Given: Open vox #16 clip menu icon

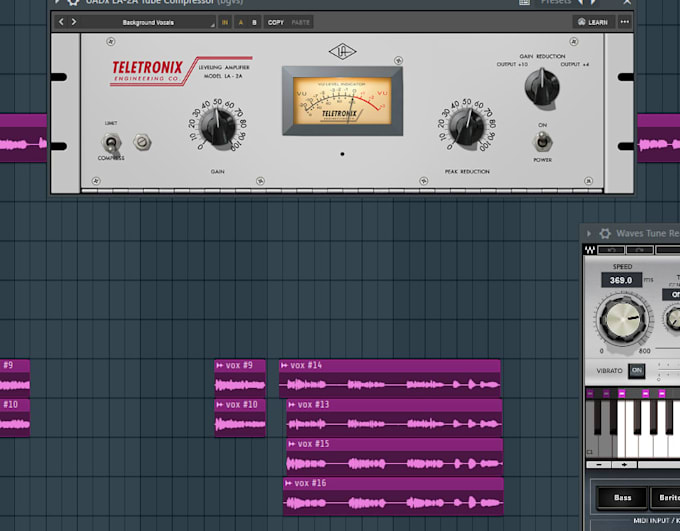Looking at the screenshot, I should (x=288, y=483).
